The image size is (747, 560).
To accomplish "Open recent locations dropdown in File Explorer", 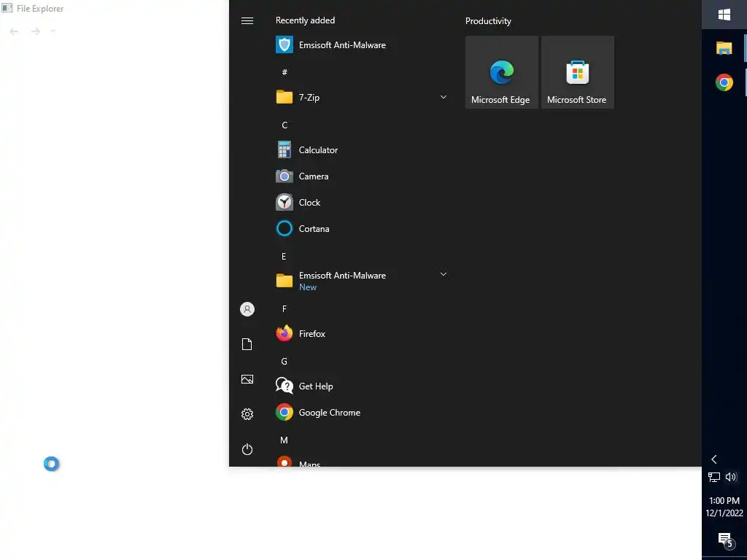I will pyautogui.click(x=53, y=31).
